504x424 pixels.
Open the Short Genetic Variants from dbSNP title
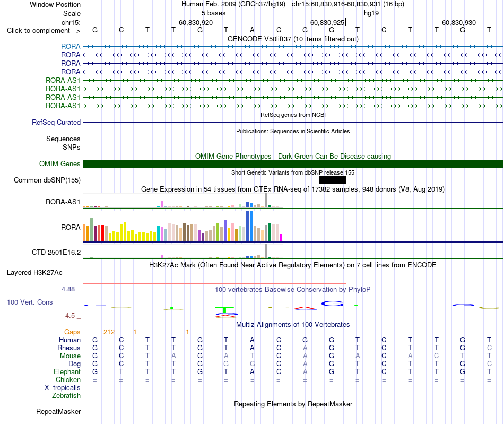293,172
